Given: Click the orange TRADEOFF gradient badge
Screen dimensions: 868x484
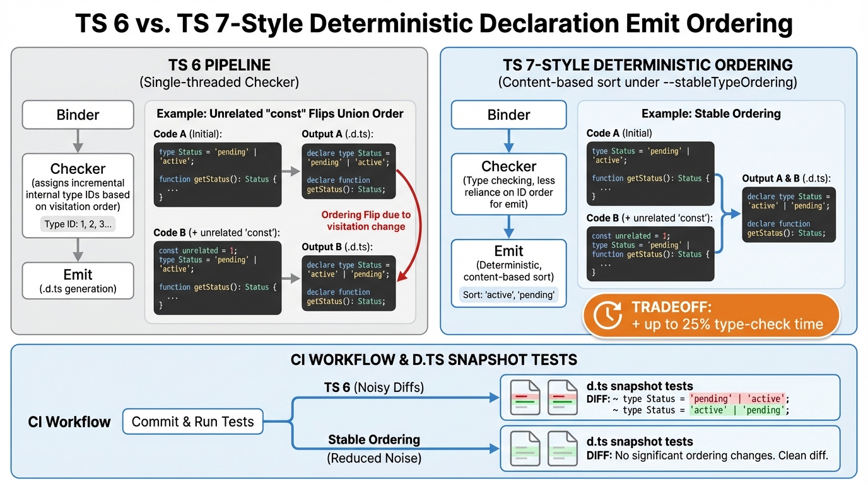Looking at the screenshot, I should click(710, 314).
